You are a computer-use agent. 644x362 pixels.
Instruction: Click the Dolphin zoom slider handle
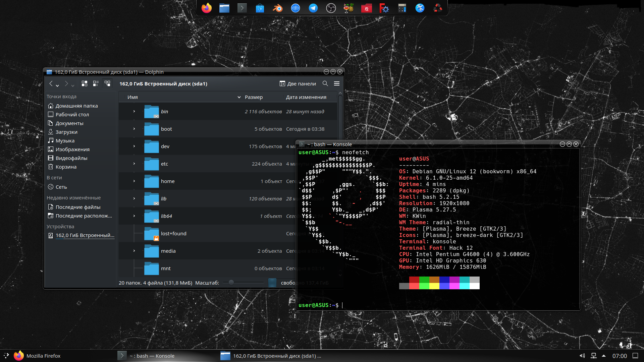point(231,283)
